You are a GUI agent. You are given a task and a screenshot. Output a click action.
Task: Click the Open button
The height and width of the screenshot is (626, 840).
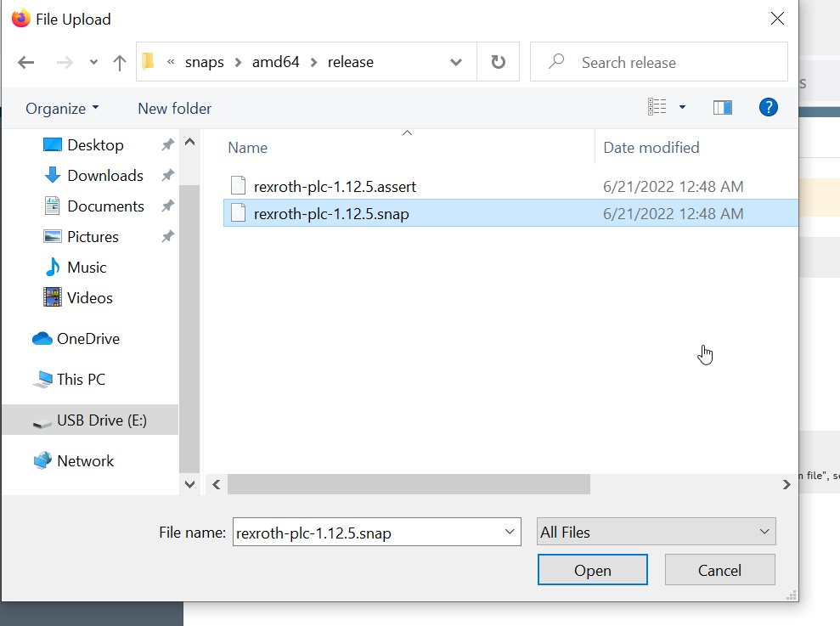coord(593,570)
